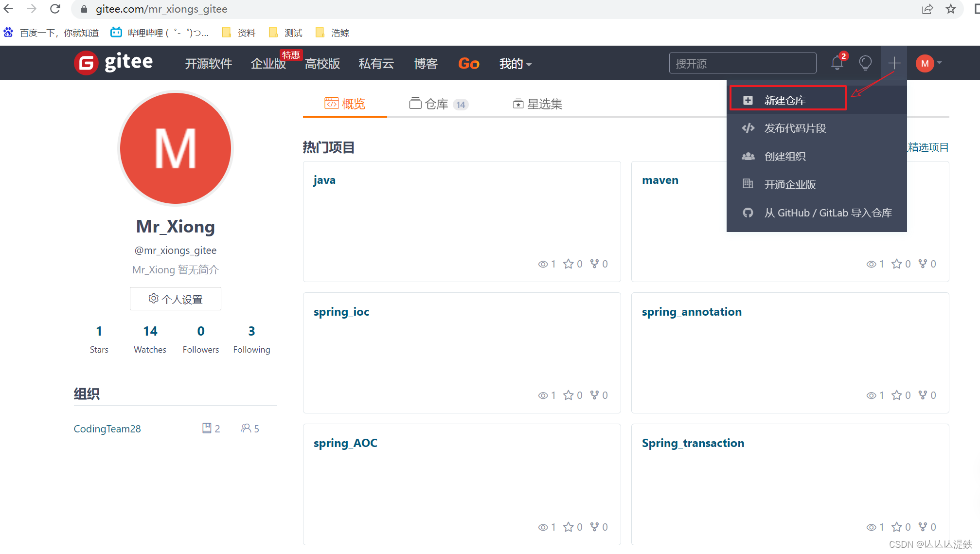Click the lightbulb icon in the navbar
980x554 pixels.
coord(865,63)
